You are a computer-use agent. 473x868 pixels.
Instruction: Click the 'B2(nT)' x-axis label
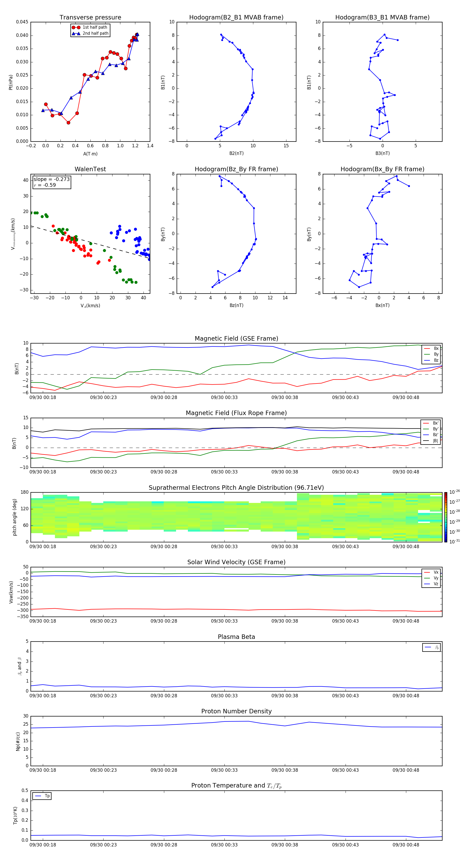pos(236,153)
